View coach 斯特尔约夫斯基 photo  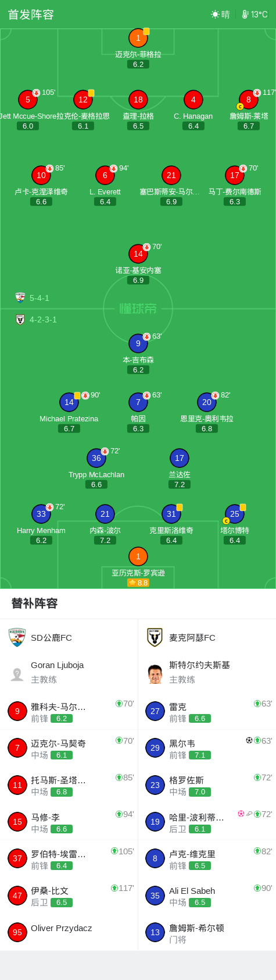coord(155,674)
